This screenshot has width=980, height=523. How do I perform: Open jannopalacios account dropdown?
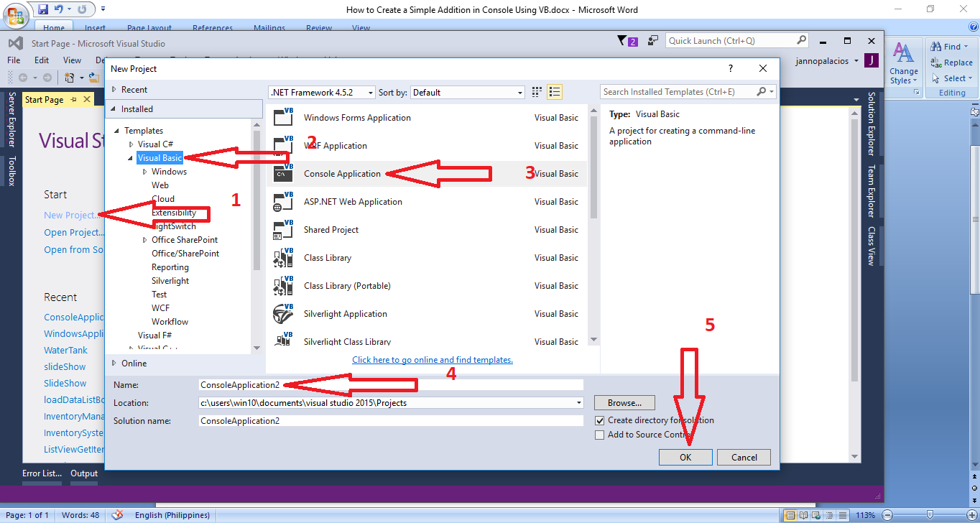827,61
